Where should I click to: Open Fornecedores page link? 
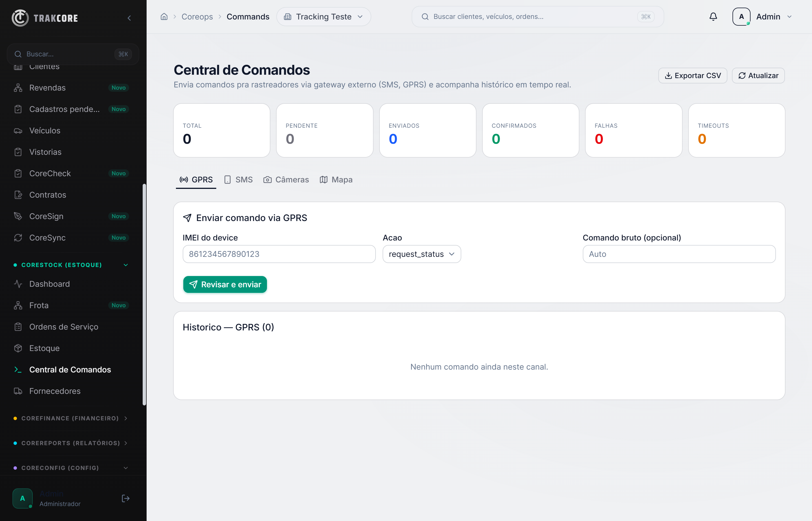click(71, 391)
